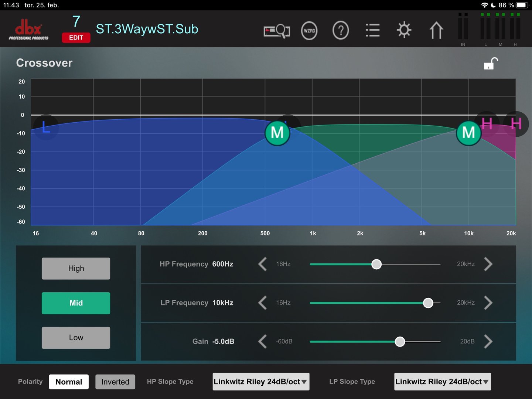
Task: Click the Gain slider knob
Action: click(x=400, y=341)
